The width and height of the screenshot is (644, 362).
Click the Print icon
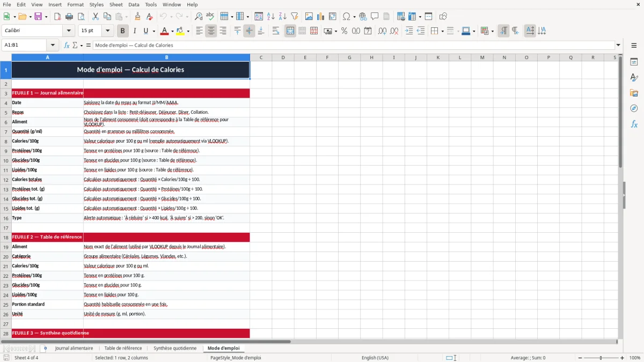coord(69,17)
